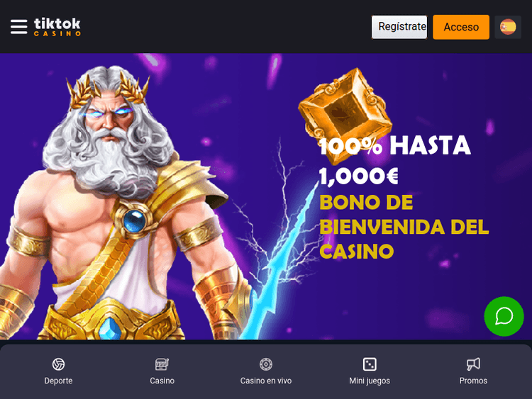Click the golden gem on banner
Screen dimensions: 532x399
click(345, 112)
